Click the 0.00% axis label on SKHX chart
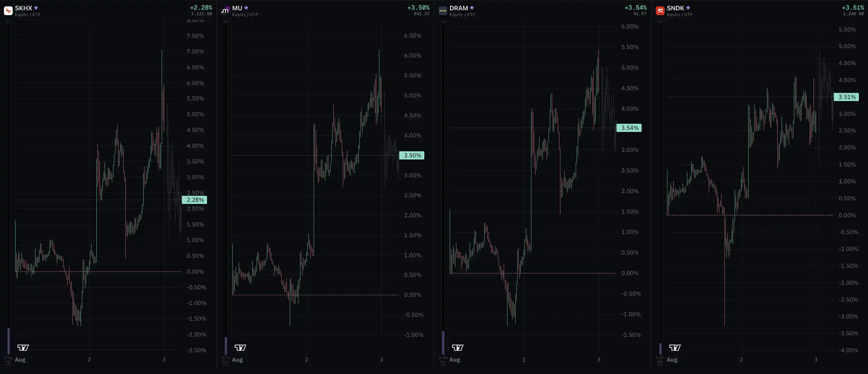Viewport: 868px width, 374px height. (x=196, y=271)
